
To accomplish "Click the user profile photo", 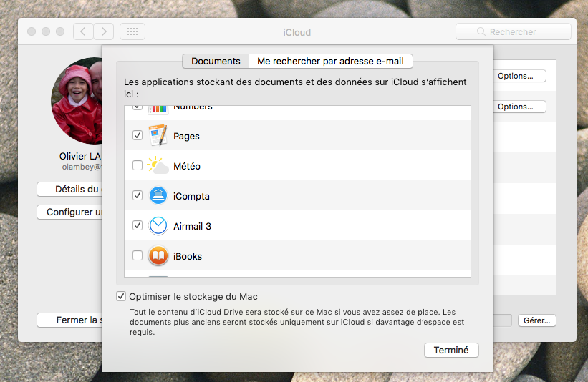I will tap(77, 101).
